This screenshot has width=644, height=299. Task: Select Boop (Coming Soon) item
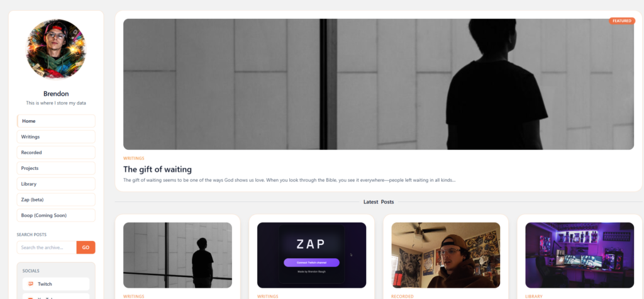tap(56, 215)
